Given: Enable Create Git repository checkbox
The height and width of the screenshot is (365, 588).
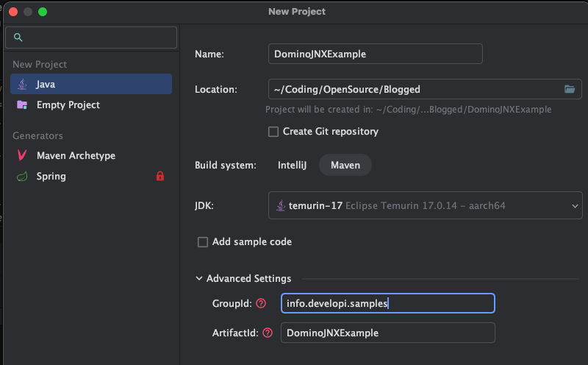Looking at the screenshot, I should 273,132.
